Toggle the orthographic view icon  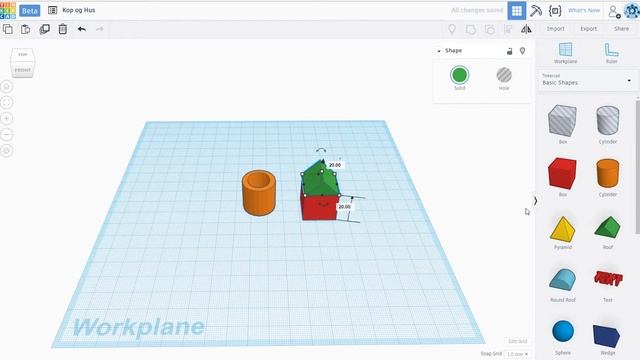click(7, 151)
